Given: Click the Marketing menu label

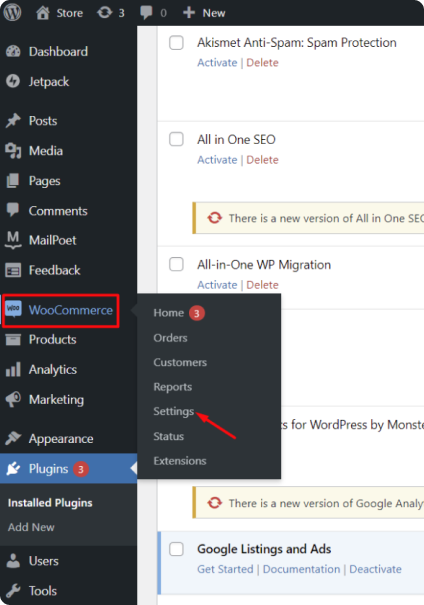Looking at the screenshot, I should pyautogui.click(x=56, y=399).
